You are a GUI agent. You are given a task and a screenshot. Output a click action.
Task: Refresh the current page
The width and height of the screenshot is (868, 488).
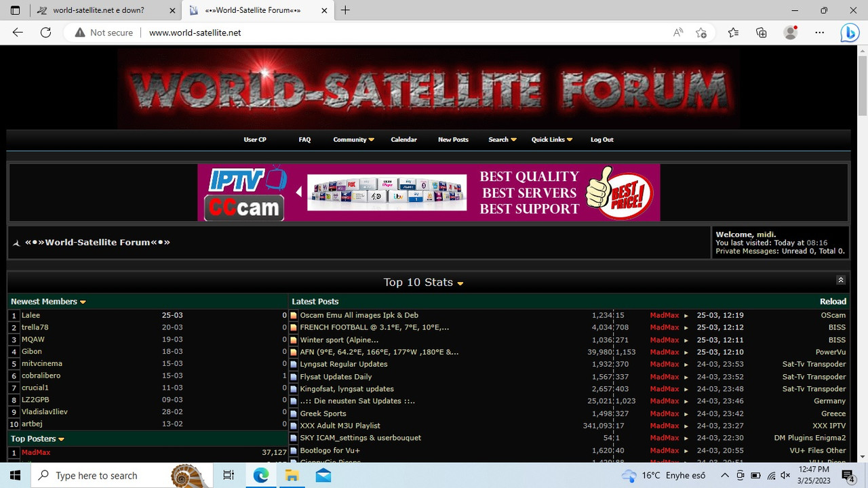pyautogui.click(x=45, y=33)
